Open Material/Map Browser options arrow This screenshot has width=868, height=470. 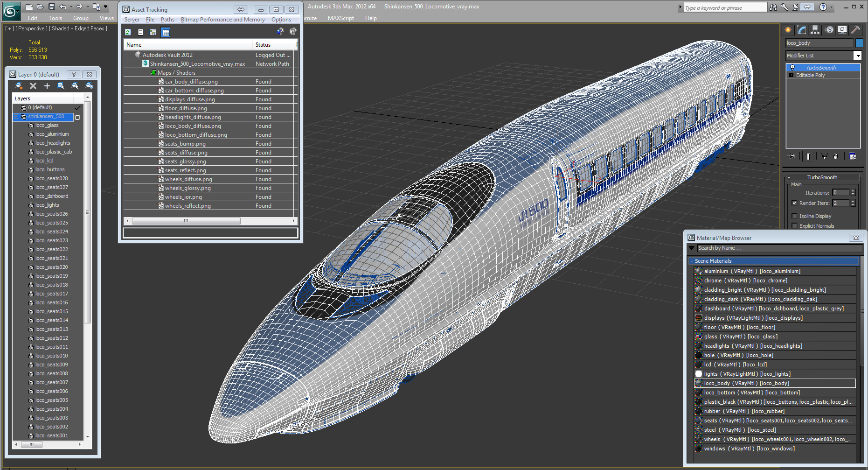click(x=692, y=248)
